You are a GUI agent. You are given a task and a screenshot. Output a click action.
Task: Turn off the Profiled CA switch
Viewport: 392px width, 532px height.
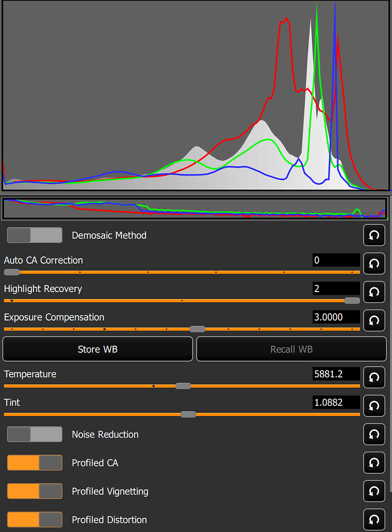(35, 463)
